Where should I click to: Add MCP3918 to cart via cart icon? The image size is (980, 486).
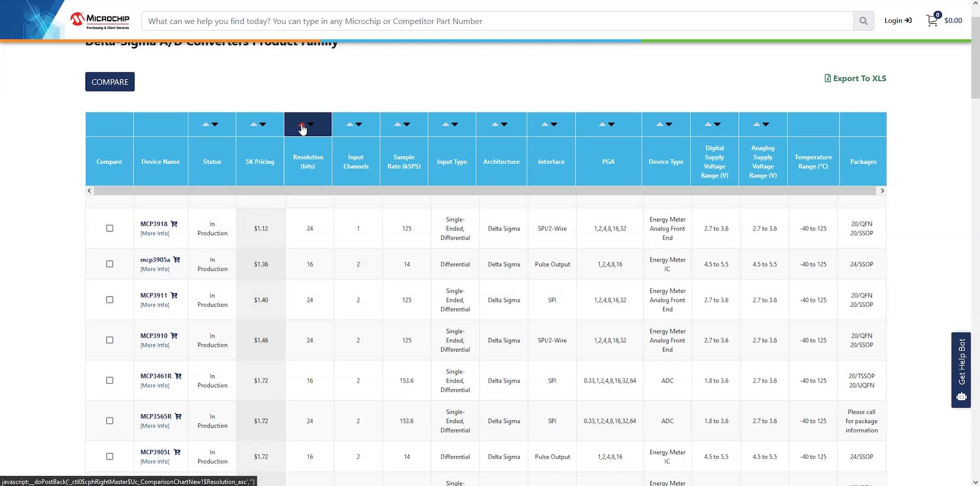[x=174, y=224]
